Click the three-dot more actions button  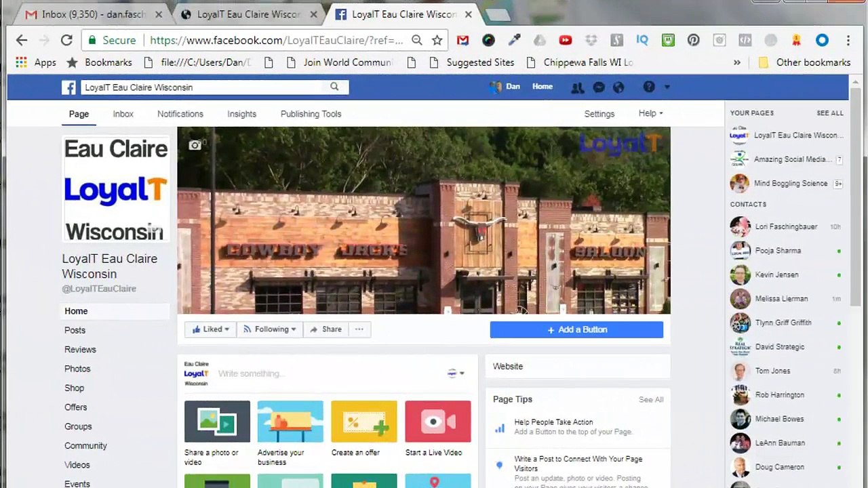point(359,329)
